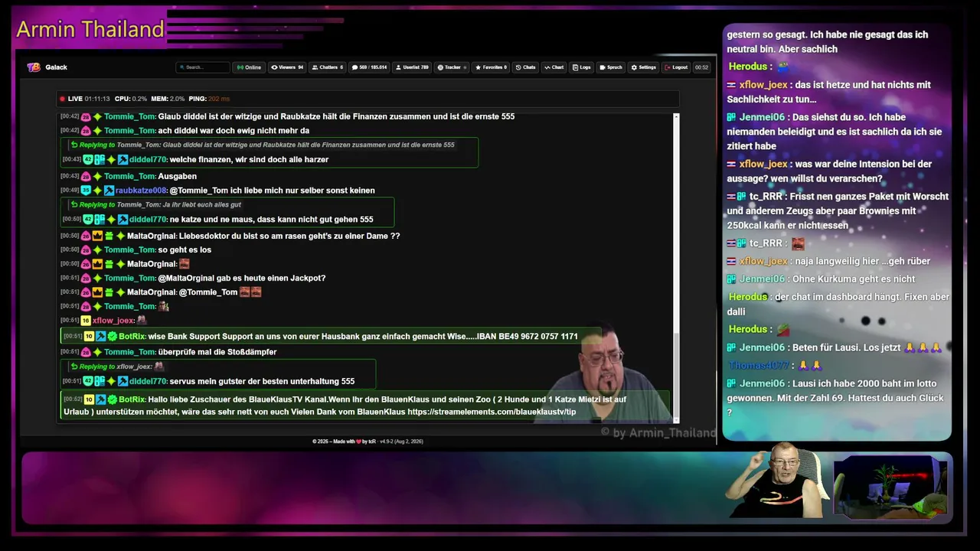Screen dimensions: 980x551
Task: Click the level 42 badge on 'welche finanzen' message
Action: point(88,159)
